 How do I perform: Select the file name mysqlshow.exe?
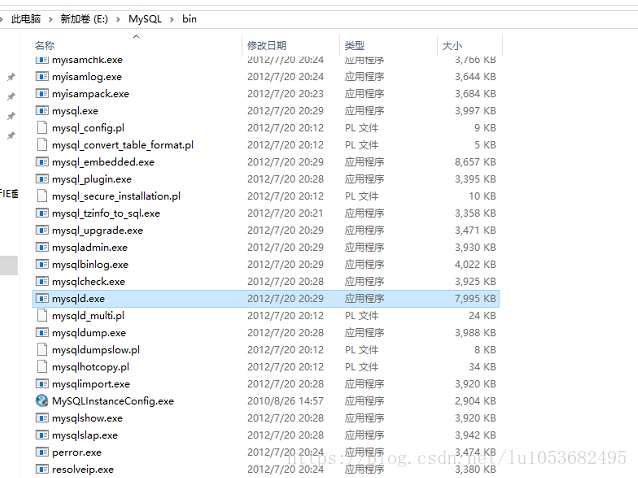coord(87,418)
